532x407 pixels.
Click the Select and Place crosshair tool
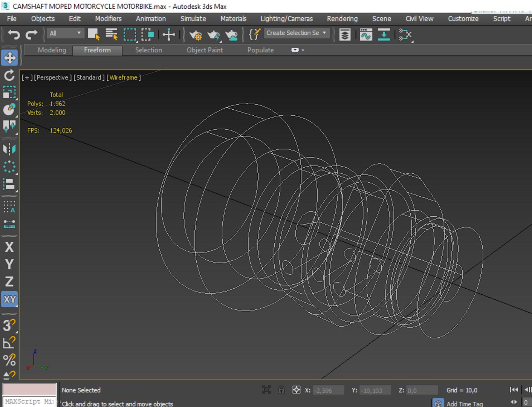click(x=169, y=35)
